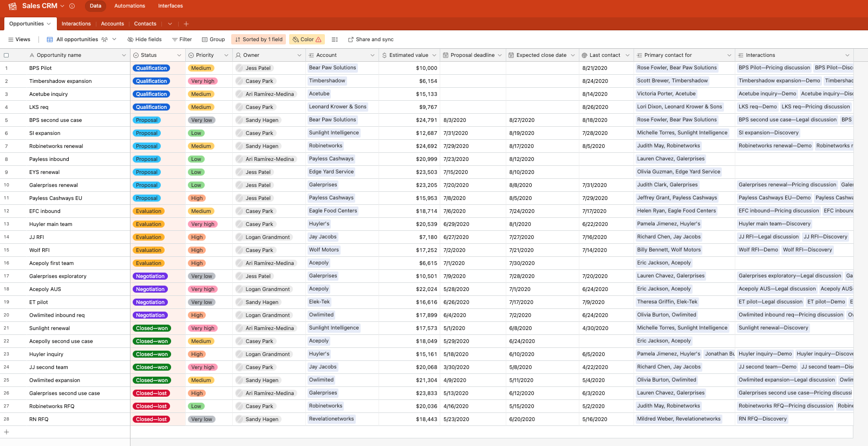Click the Closed—lost status pill for RN RFQ

pos(152,419)
